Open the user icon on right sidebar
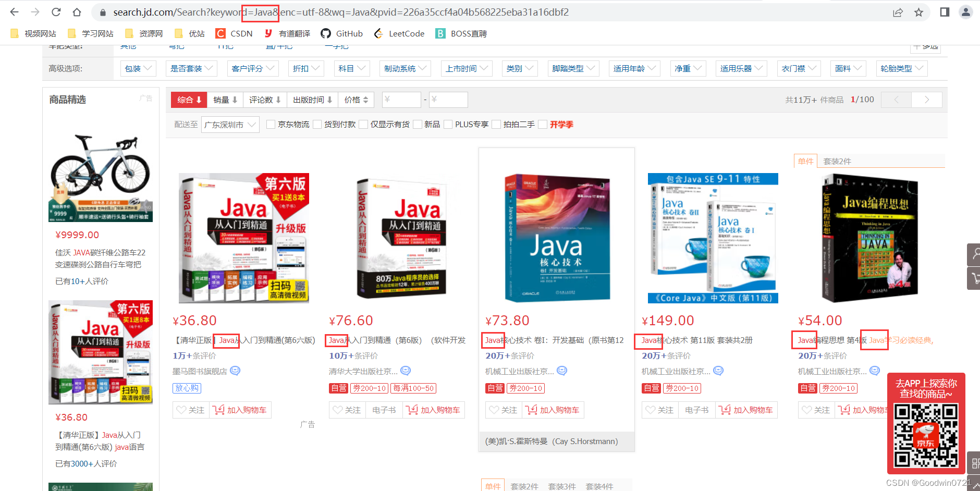 pyautogui.click(x=974, y=255)
